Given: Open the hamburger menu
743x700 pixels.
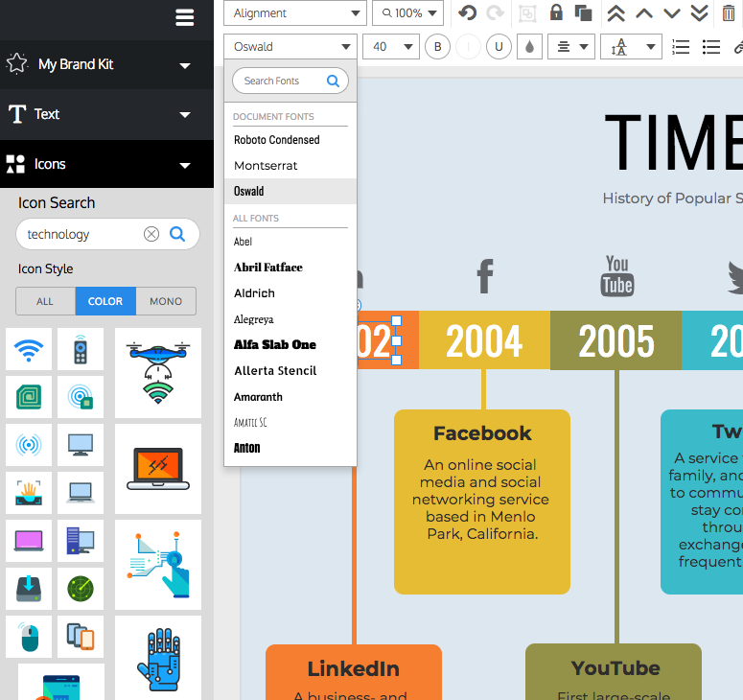Looking at the screenshot, I should point(184,18).
